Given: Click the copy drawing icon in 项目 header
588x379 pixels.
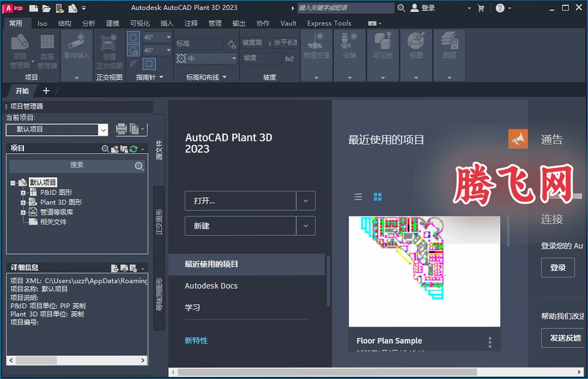Looking at the screenshot, I should click(124, 149).
